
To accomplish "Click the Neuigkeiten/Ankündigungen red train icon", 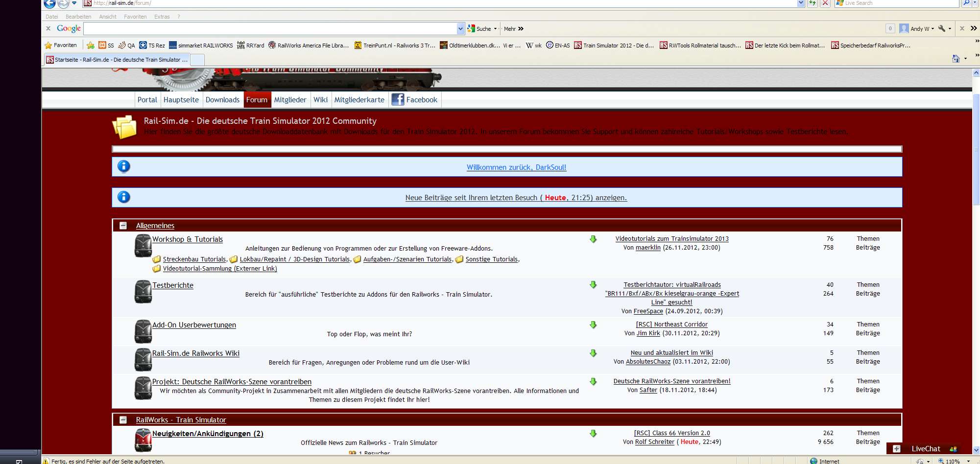I will [x=143, y=440].
